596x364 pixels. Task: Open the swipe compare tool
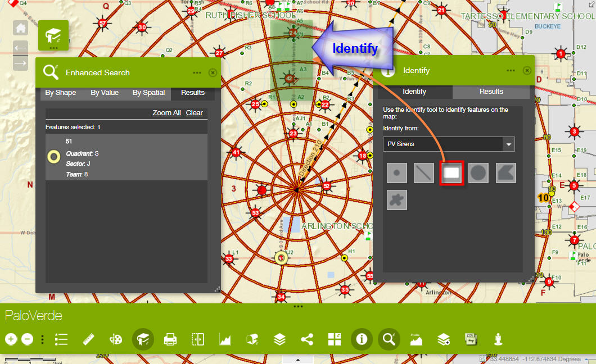198,339
